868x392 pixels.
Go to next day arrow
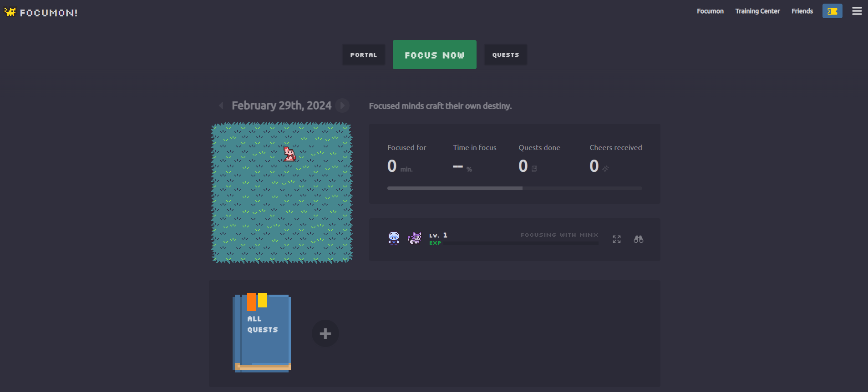tap(342, 106)
